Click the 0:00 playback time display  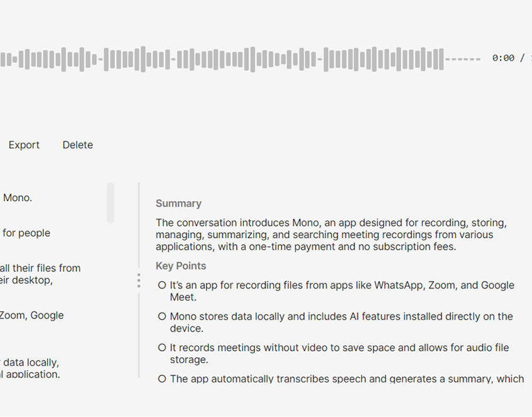click(503, 58)
